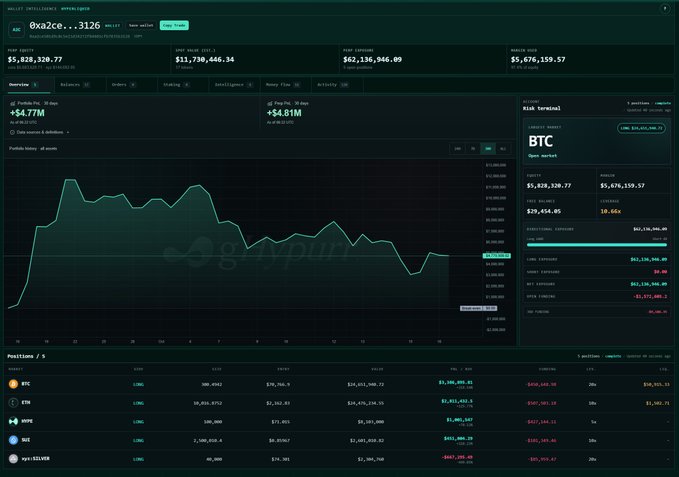
Task: Click the xyz:SILVER negative PnL value
Action: (457, 457)
